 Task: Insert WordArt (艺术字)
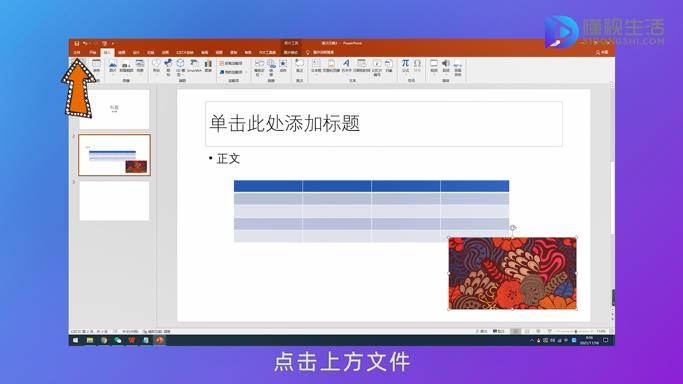pyautogui.click(x=346, y=66)
